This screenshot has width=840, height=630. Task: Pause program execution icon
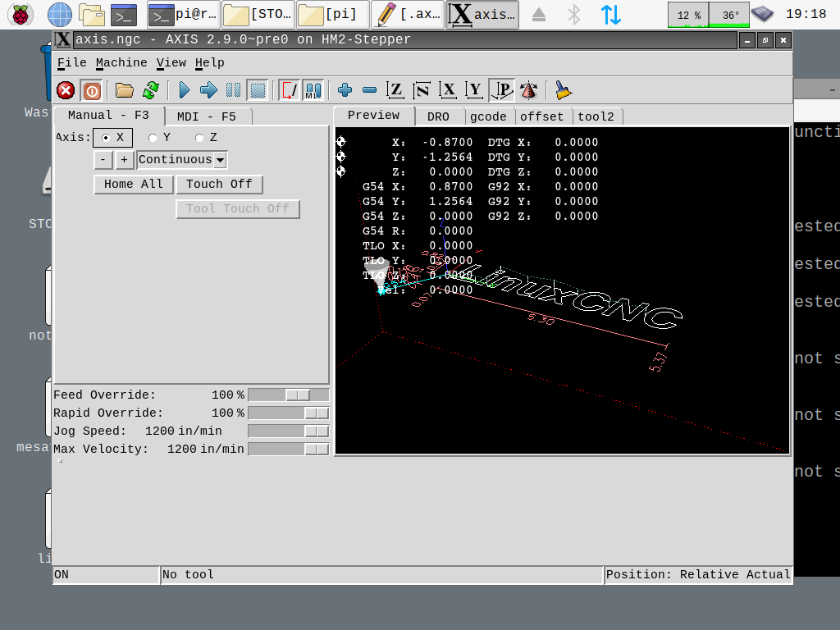pyautogui.click(x=233, y=90)
